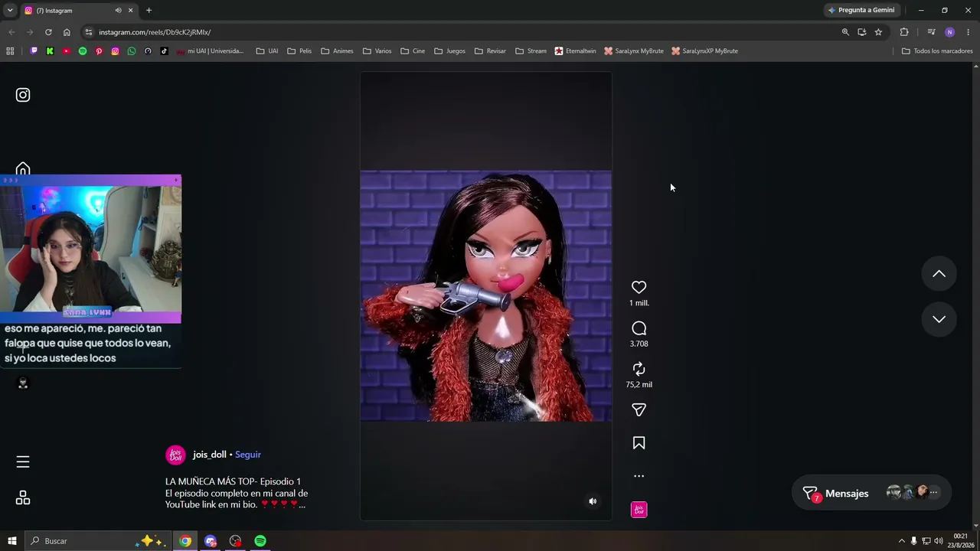This screenshot has height=551, width=980.
Task: Open the mi UAI Universidad bookmark
Action: pyautogui.click(x=210, y=51)
